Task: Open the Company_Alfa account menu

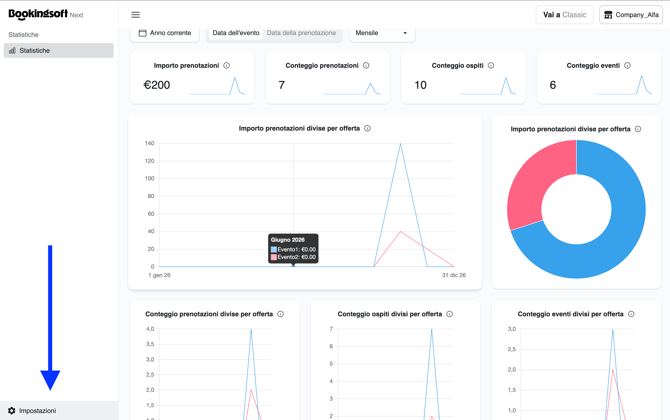Action: coord(631,15)
